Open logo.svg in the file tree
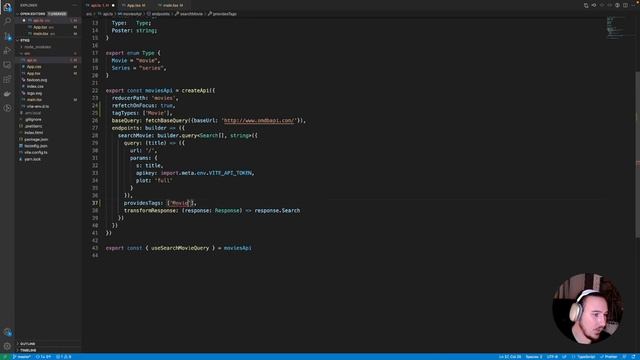640x360 pixels. click(x=34, y=93)
